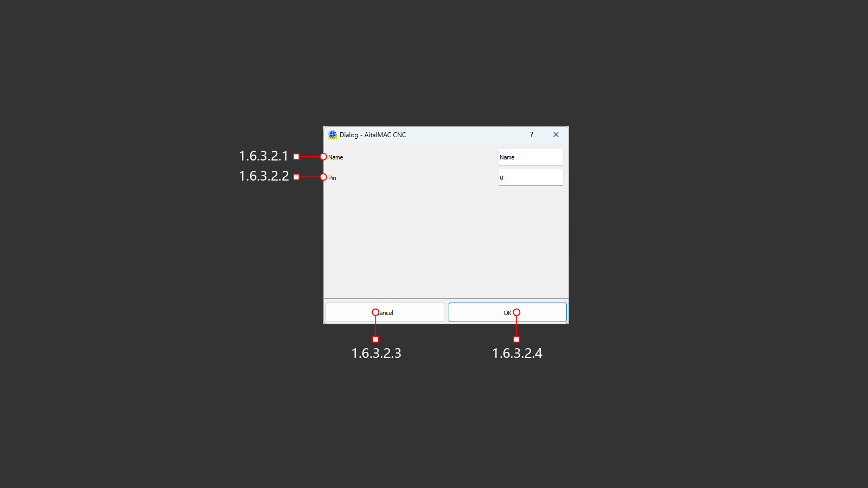Close the AitalMAC CNC dialog window
Image resolution: width=868 pixels, height=488 pixels.
point(556,134)
